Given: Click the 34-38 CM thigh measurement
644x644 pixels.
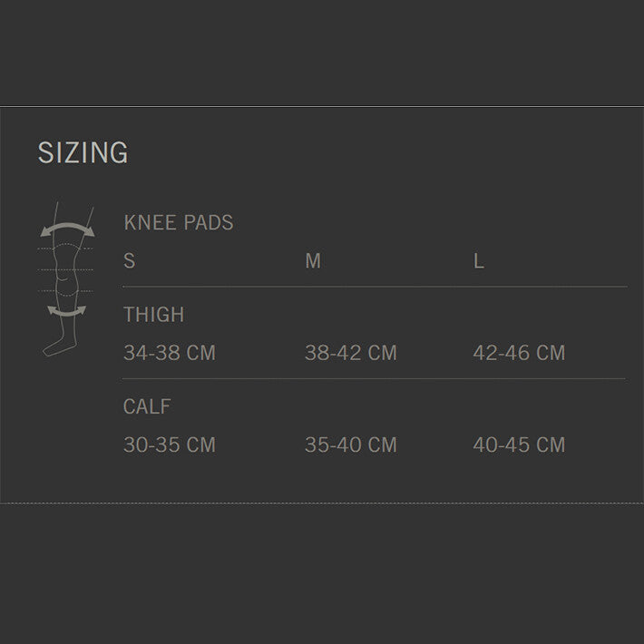Looking at the screenshot, I should [x=170, y=353].
